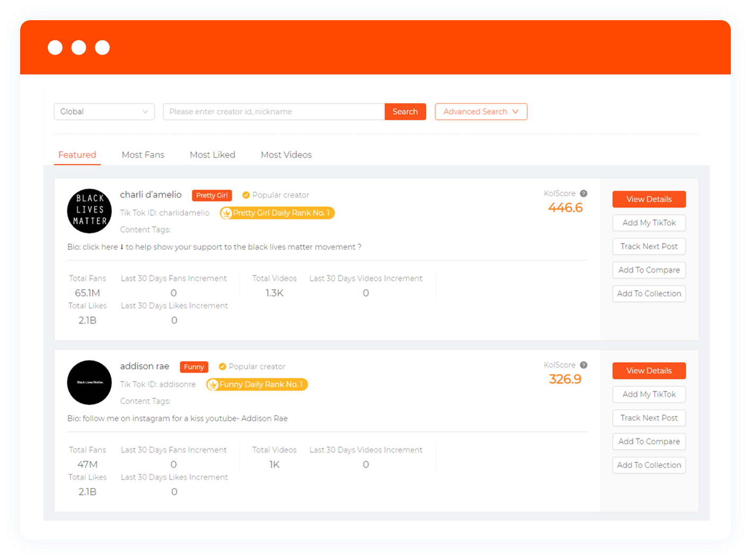Screen dimensions: 751x560
Task: Click crown icon in Pretty Girl Daily Rank badge
Action: 227,213
